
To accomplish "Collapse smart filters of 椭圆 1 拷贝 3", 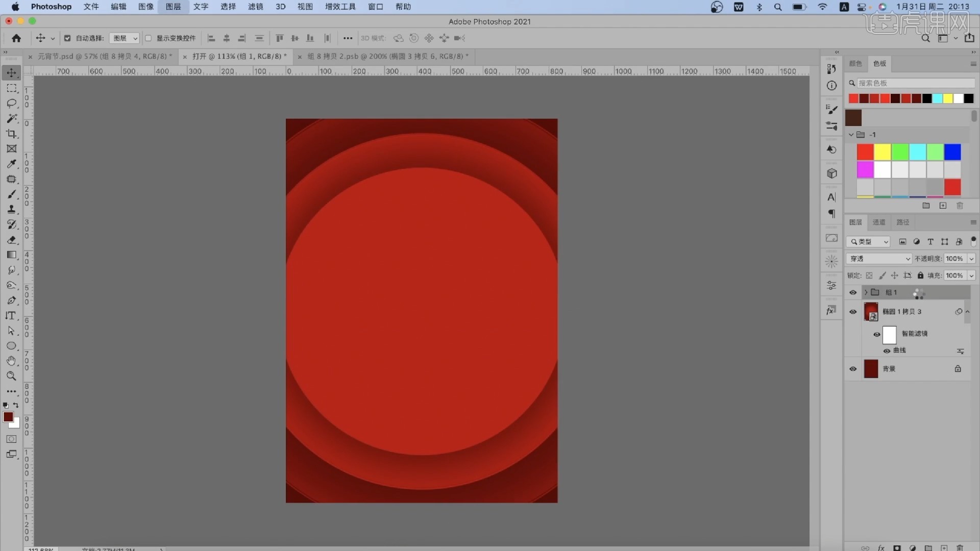I will [967, 312].
